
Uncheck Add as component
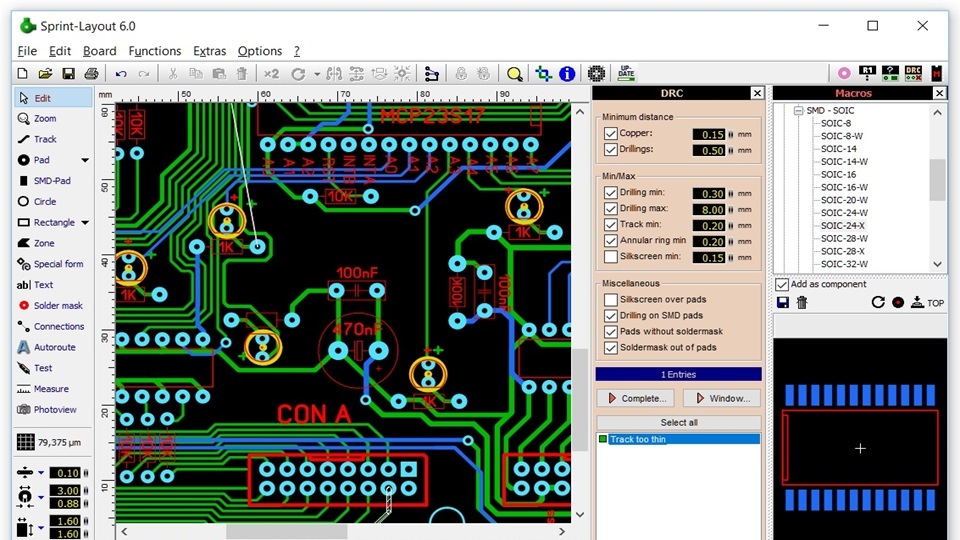click(782, 284)
